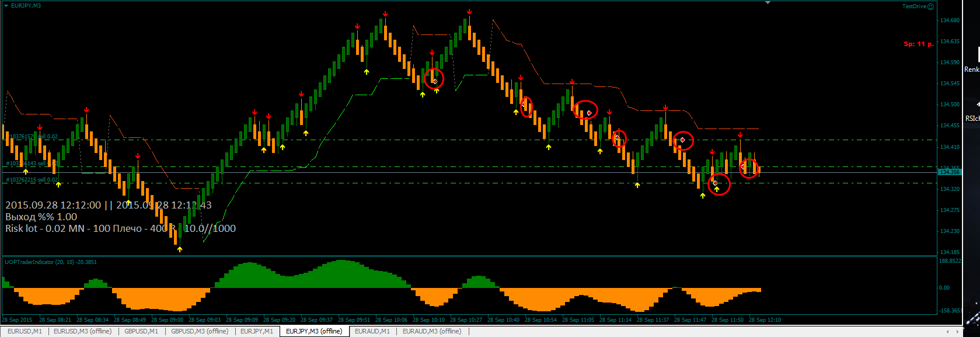Select order label #10376157 sell 0.02
This screenshot has height=337, width=980.
(x=32, y=137)
